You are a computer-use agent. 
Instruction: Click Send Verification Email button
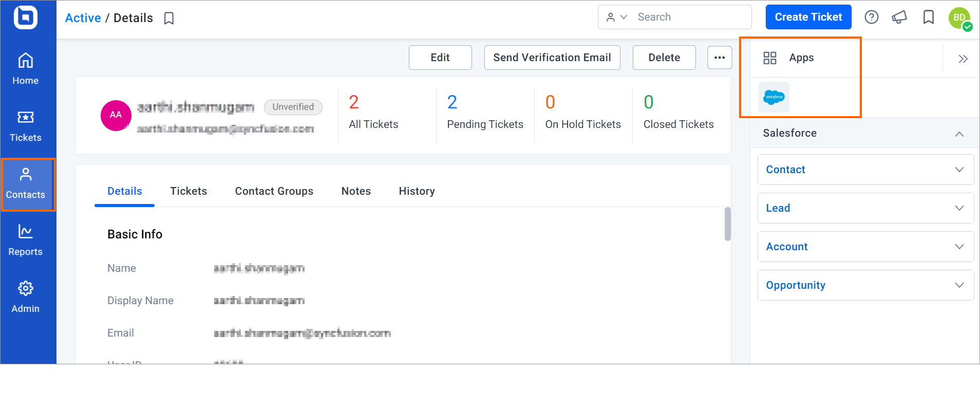pyautogui.click(x=552, y=58)
